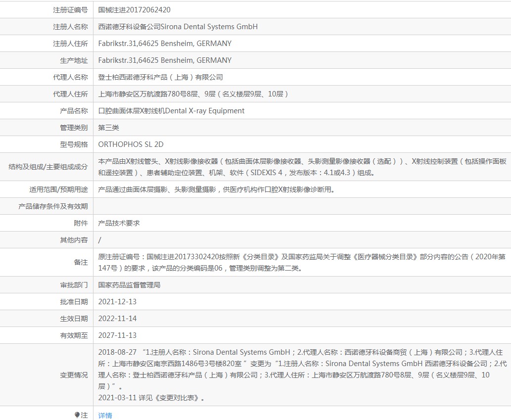511x420 pixels.
Task: Click the 代理人住所 label
Action: (70, 94)
